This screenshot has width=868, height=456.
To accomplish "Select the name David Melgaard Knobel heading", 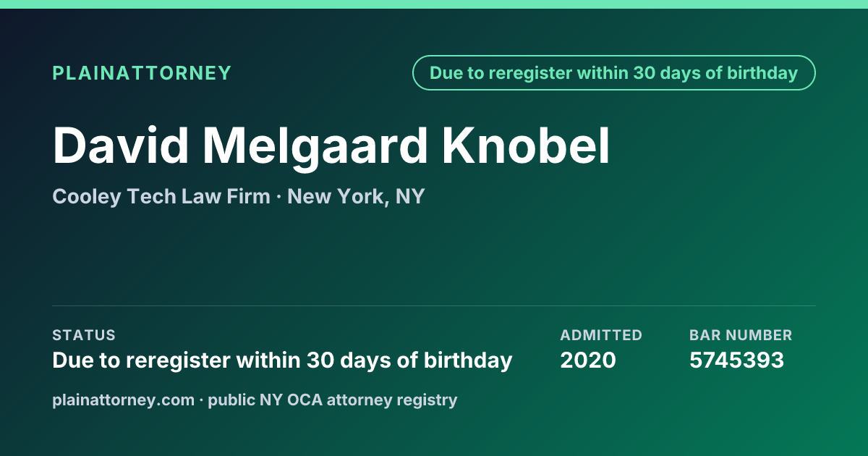I will click(x=332, y=145).
